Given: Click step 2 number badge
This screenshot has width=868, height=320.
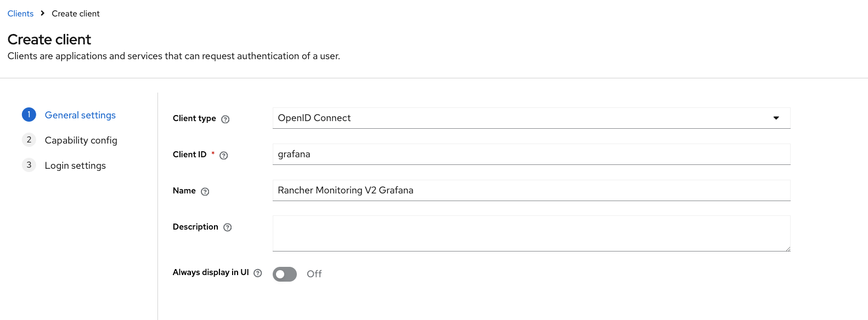Looking at the screenshot, I should [29, 140].
